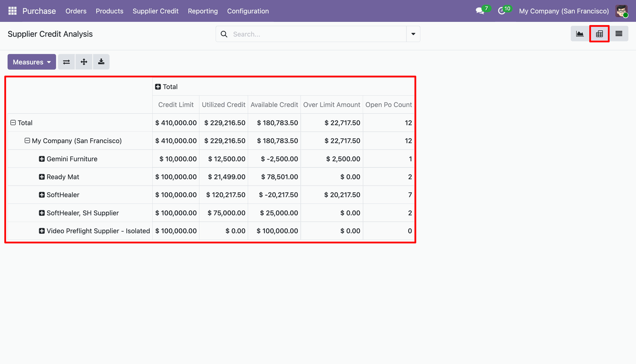Open the activities clock icon
Image resolution: width=636 pixels, height=364 pixels.
502,11
